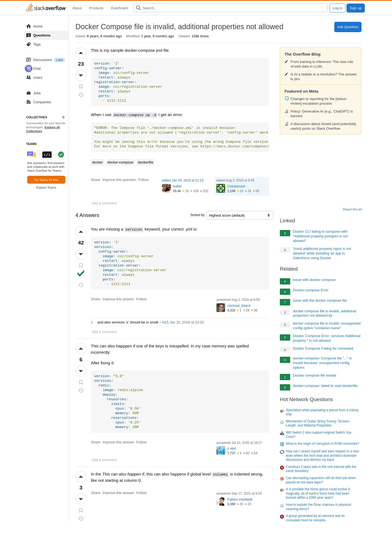The height and width of the screenshot is (545, 392).
Task: Open the About link in header
Action: point(77,8)
